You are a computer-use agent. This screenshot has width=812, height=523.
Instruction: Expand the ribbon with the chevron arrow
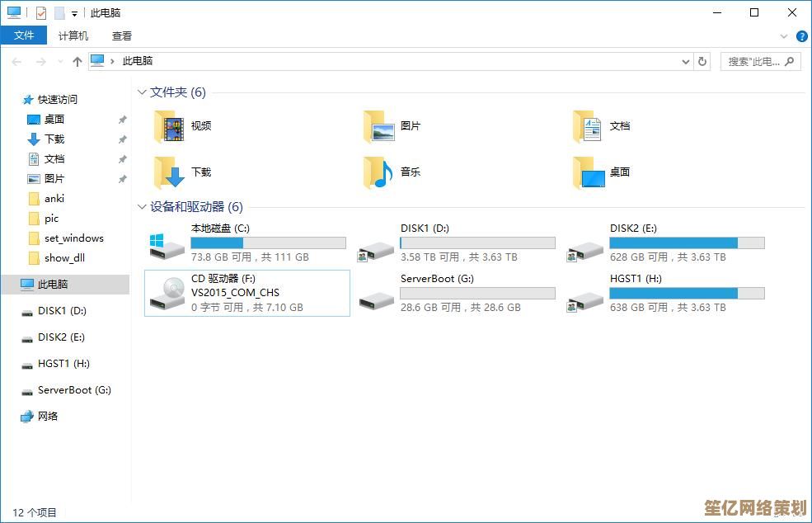783,36
